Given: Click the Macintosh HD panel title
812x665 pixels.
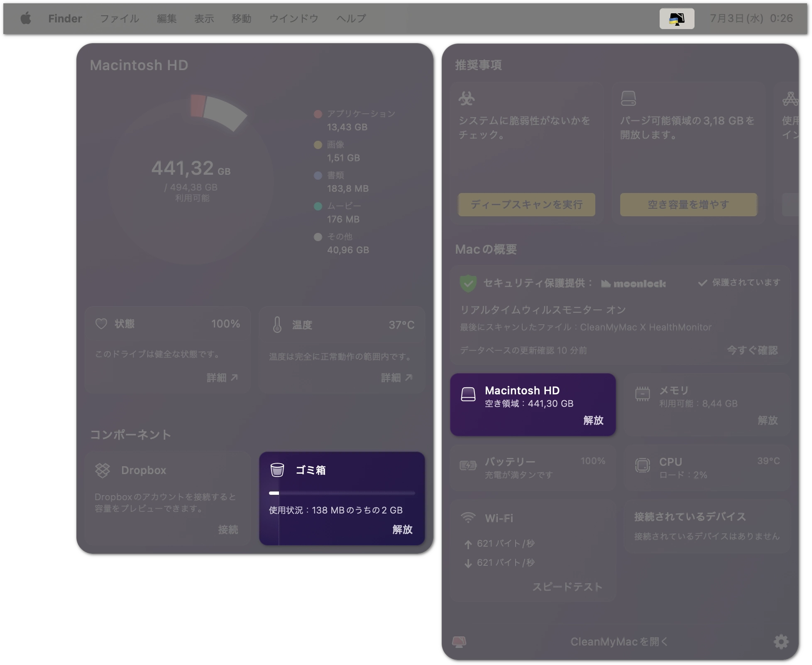Looking at the screenshot, I should pos(139,65).
